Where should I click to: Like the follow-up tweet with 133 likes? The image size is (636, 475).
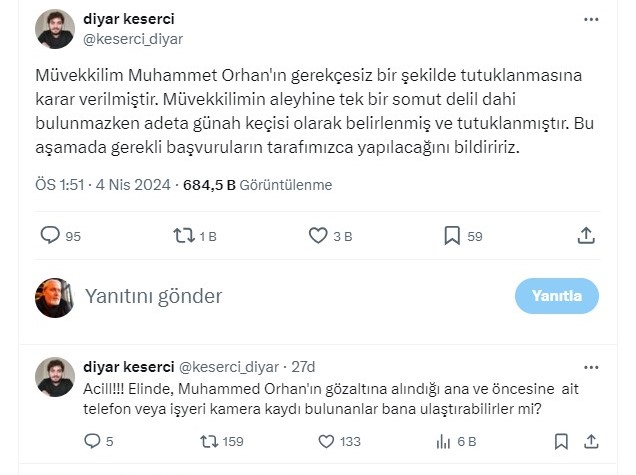324,441
